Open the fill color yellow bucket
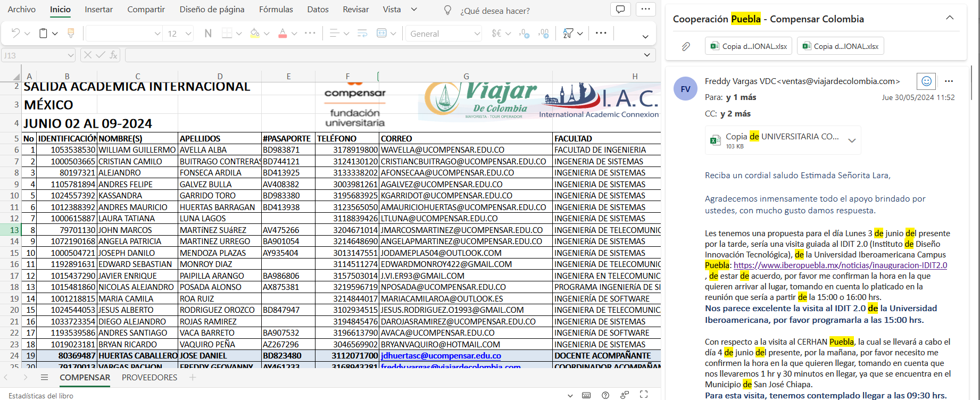 pyautogui.click(x=255, y=34)
